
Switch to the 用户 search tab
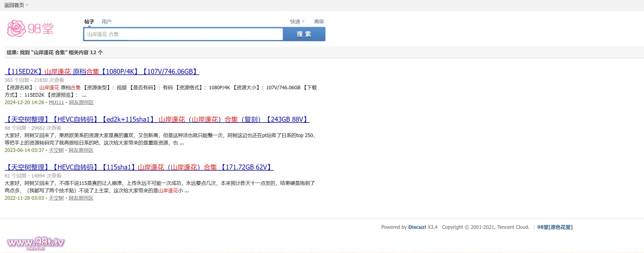(106, 21)
